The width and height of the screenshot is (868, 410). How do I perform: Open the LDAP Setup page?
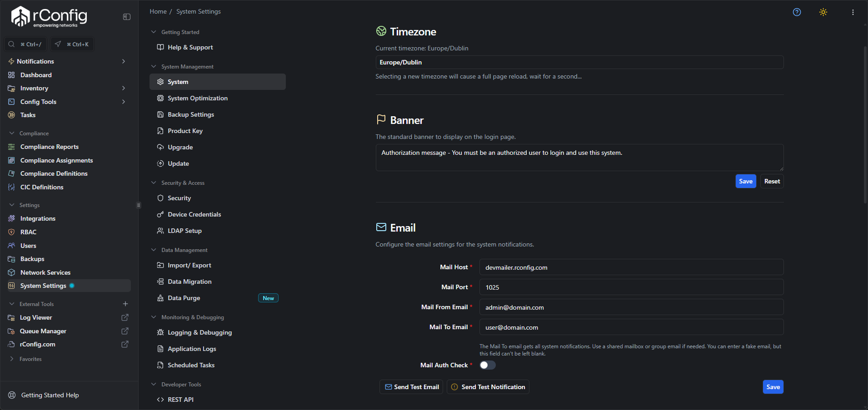185,231
